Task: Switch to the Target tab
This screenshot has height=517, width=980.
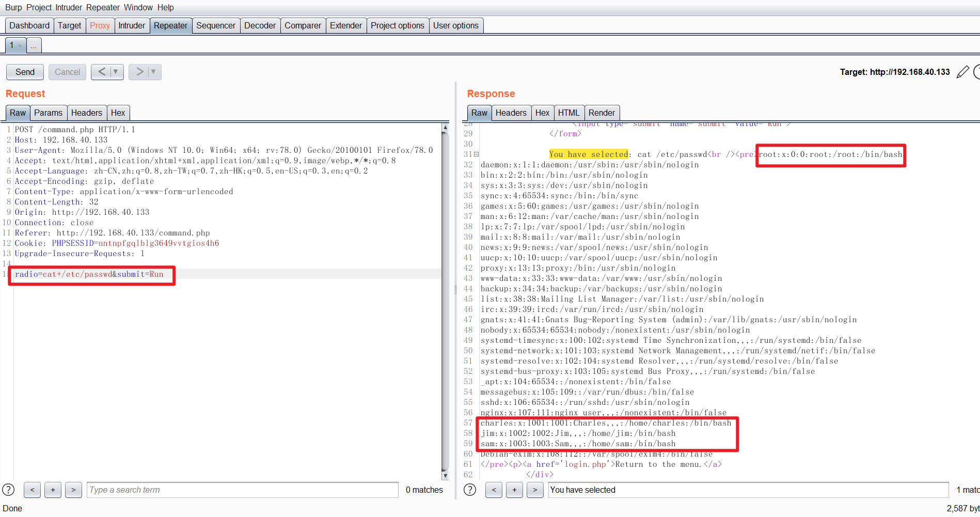Action: pyautogui.click(x=69, y=26)
